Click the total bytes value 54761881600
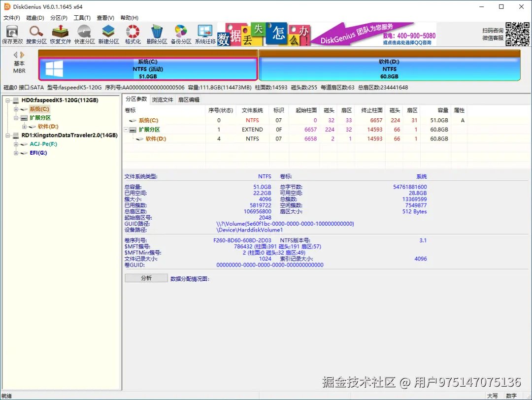Screen dimensions: 532x400 coord(410,187)
